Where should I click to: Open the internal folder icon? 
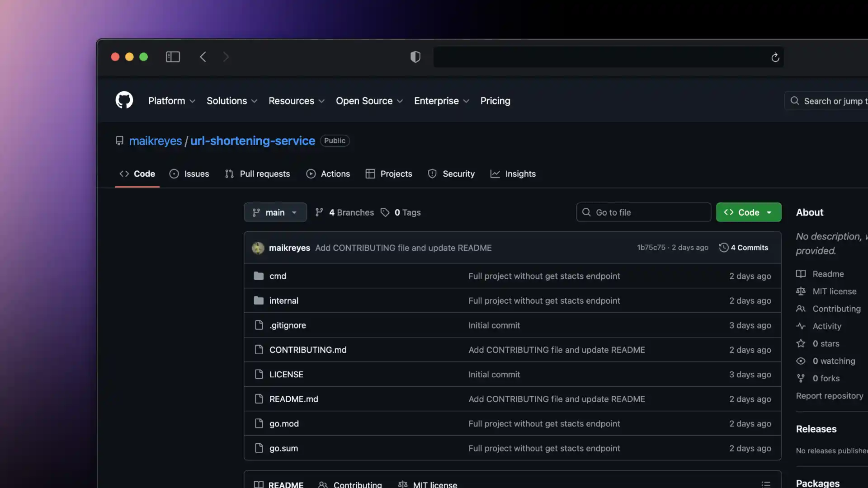(259, 300)
